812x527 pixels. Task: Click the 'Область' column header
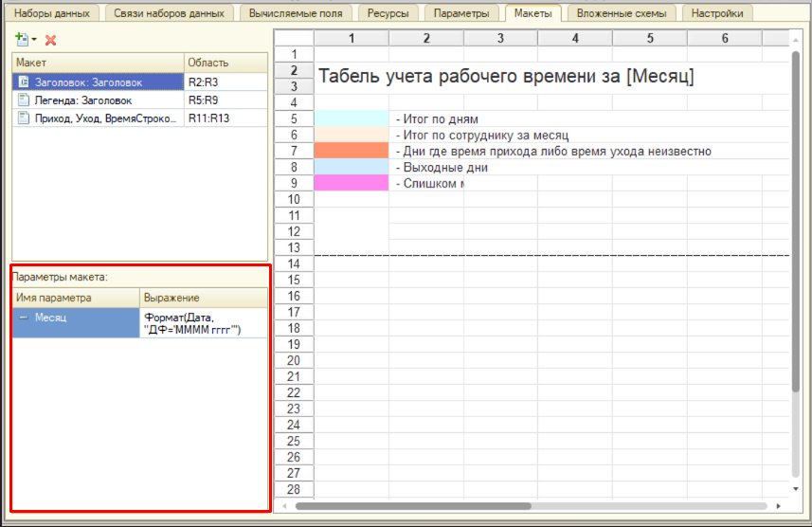coord(226,63)
